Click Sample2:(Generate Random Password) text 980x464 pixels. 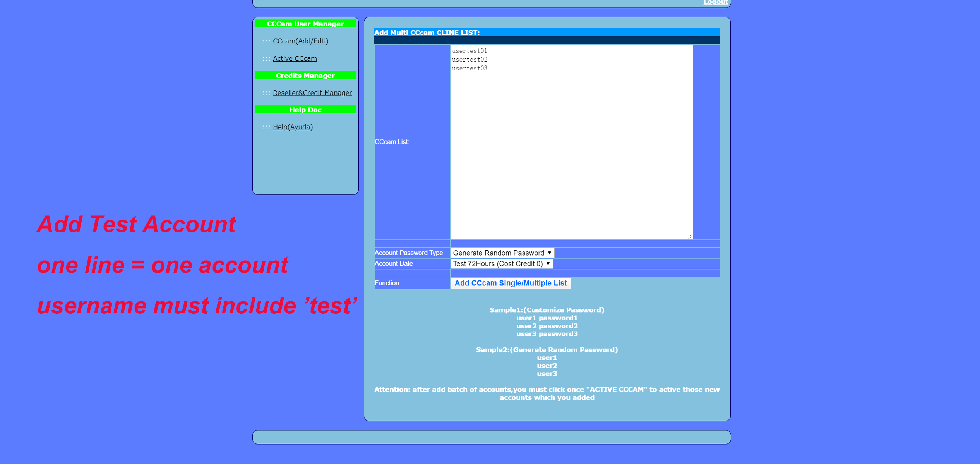pos(547,350)
